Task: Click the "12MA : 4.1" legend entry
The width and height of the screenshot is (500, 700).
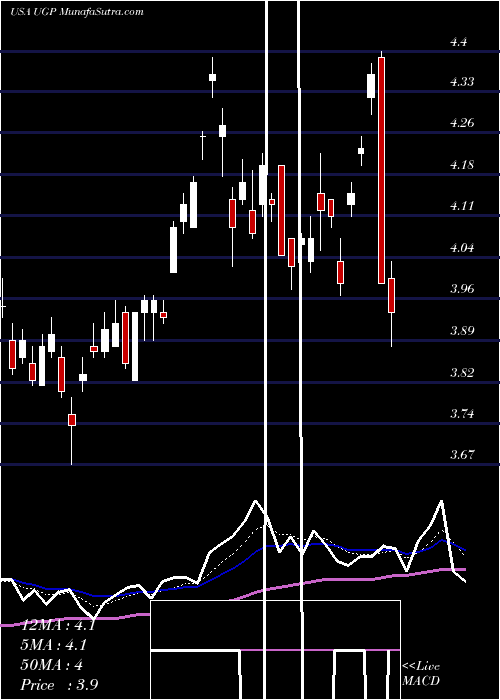Action: [58, 625]
